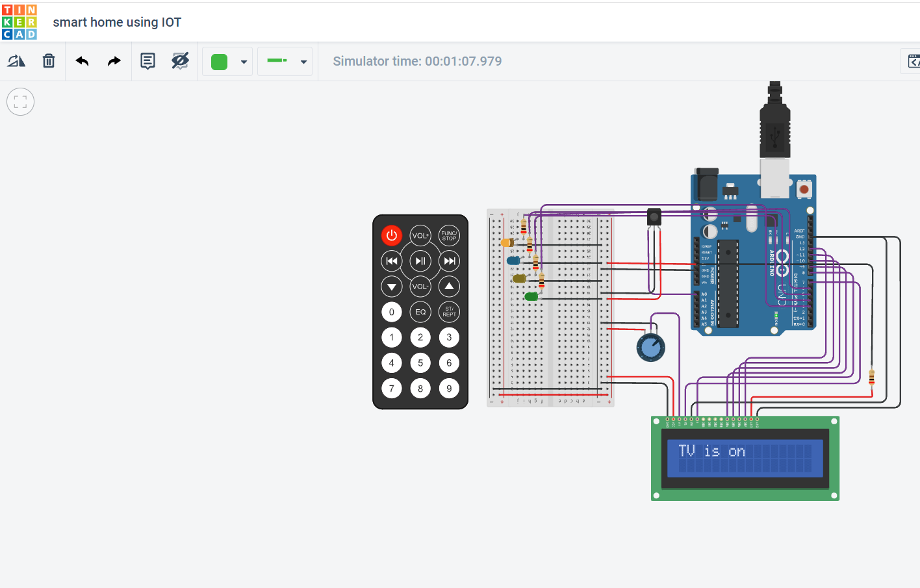920x588 pixels.
Task: Click the blue potentiometer knob
Action: pyautogui.click(x=650, y=348)
